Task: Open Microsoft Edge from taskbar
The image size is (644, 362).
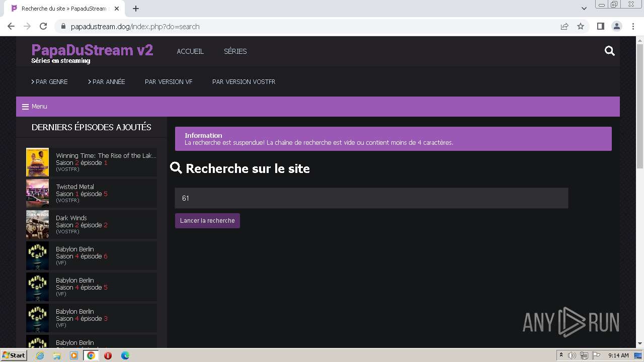Action: pos(125,355)
